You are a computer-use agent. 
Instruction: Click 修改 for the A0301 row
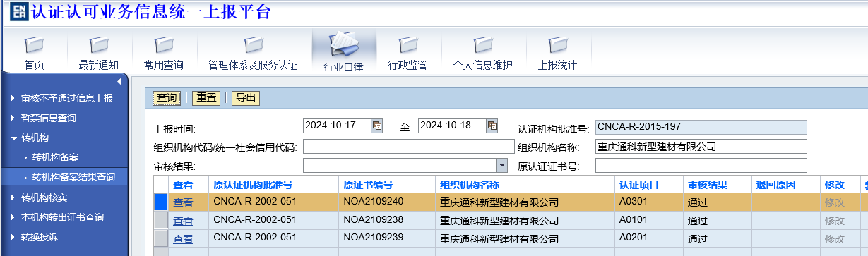[834, 202]
